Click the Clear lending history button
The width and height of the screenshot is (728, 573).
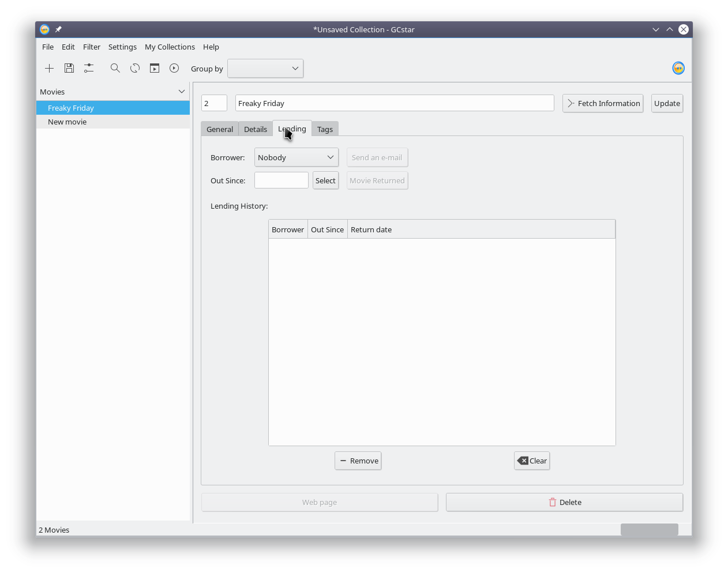[532, 461]
